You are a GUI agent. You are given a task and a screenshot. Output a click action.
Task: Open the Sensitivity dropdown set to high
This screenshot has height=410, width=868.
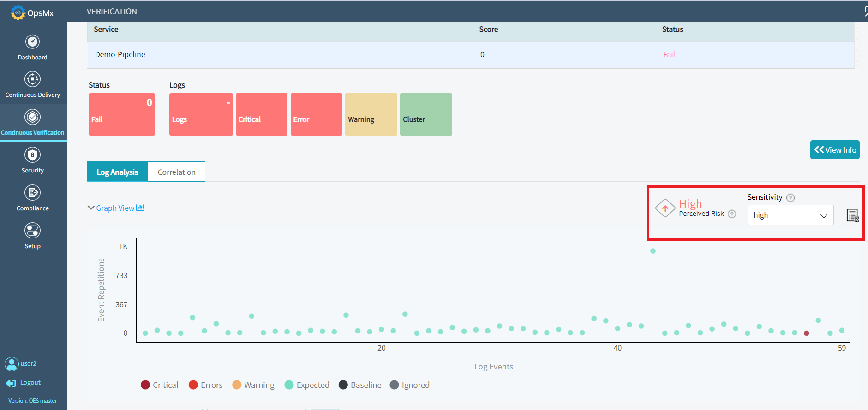790,215
